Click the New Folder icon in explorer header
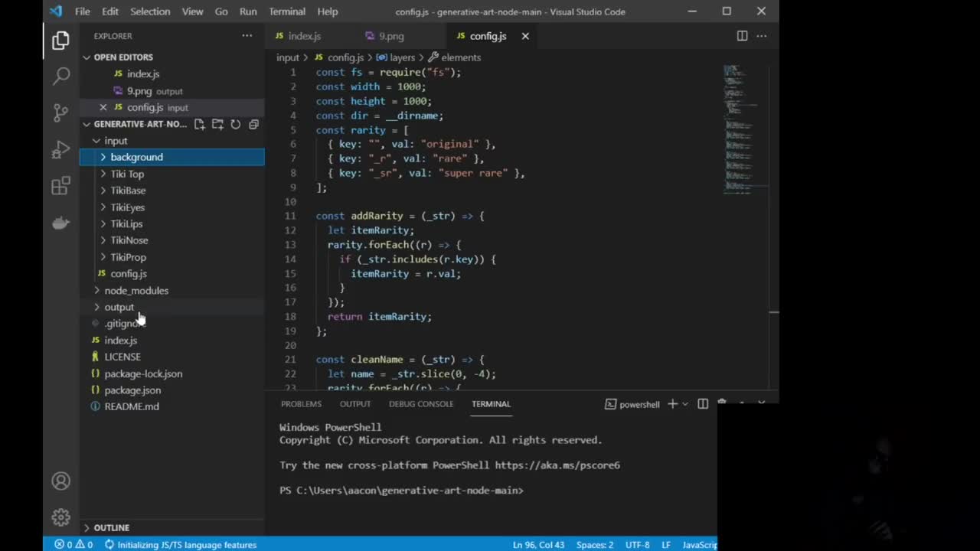This screenshot has width=980, height=551. [217, 124]
